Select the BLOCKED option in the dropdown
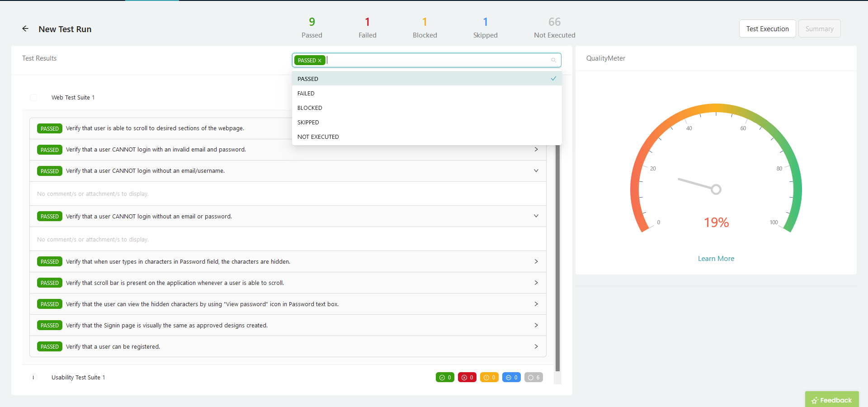 pos(427,108)
